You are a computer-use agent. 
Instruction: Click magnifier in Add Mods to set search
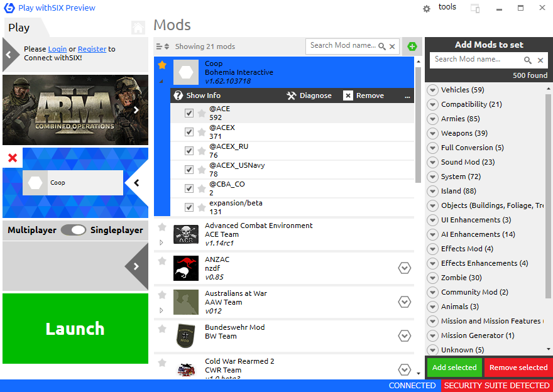[x=528, y=60]
